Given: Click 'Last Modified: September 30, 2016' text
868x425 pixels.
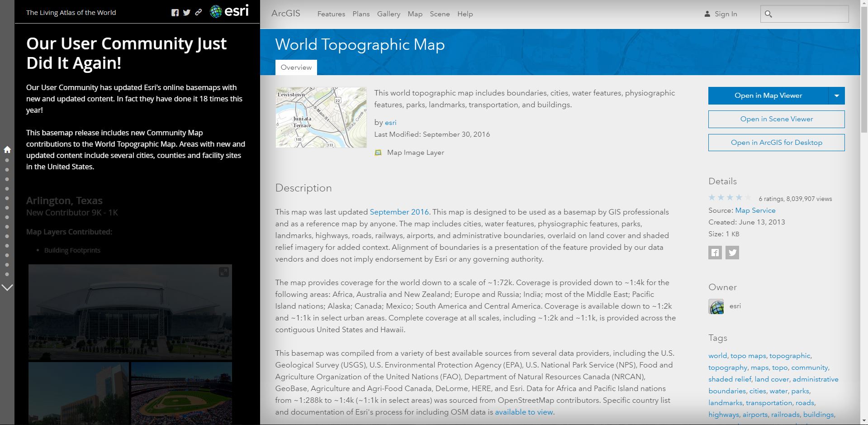Looking at the screenshot, I should pos(432,134).
